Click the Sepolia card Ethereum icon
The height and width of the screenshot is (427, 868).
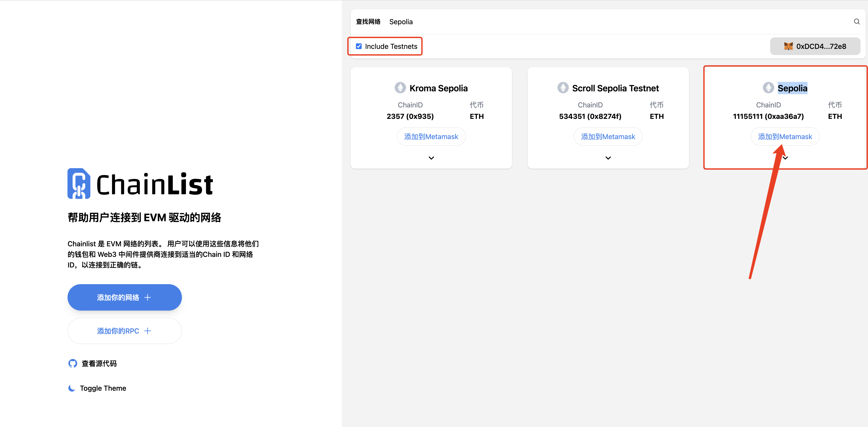(x=768, y=88)
